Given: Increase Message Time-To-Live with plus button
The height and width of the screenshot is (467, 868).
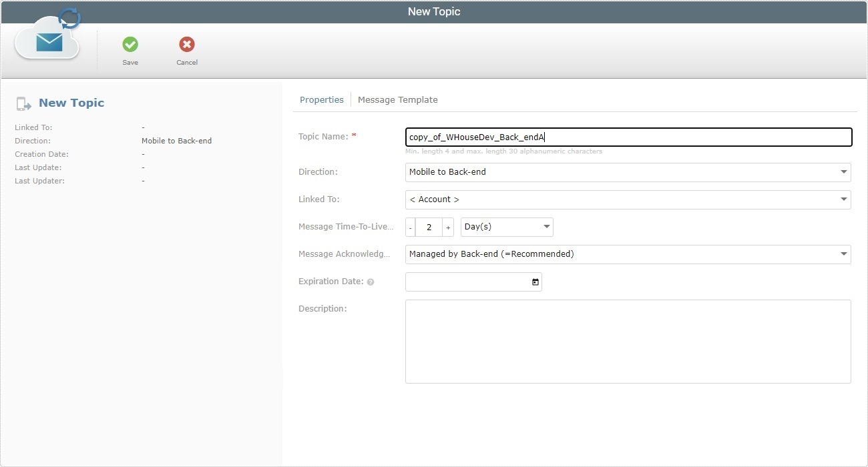Looking at the screenshot, I should (447, 227).
